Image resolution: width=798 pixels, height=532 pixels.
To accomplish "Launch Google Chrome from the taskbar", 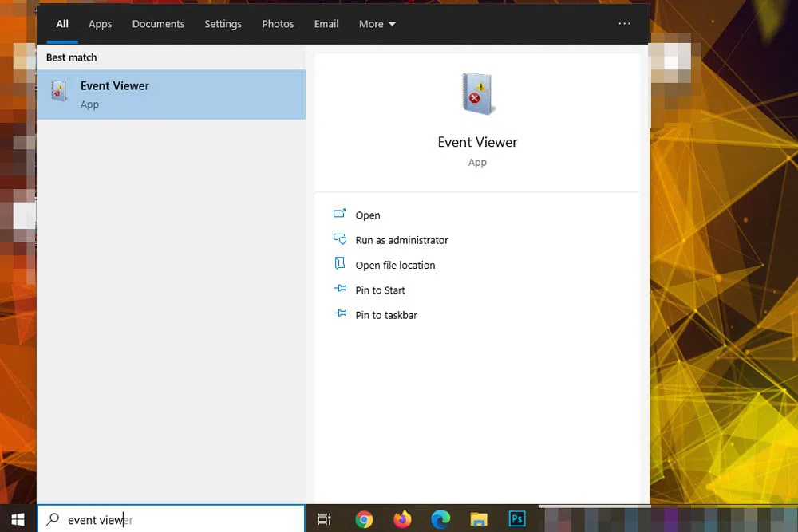I will tap(364, 519).
